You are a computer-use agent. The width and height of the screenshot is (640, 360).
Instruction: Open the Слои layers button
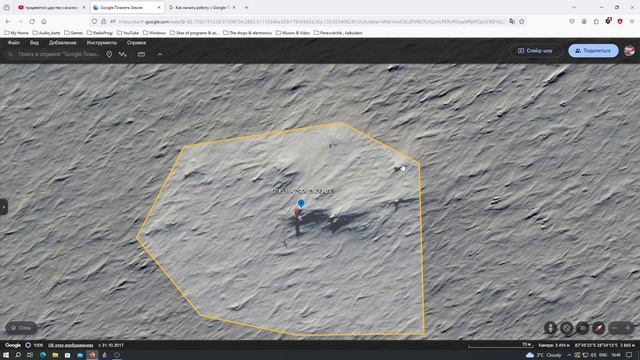(x=21, y=328)
